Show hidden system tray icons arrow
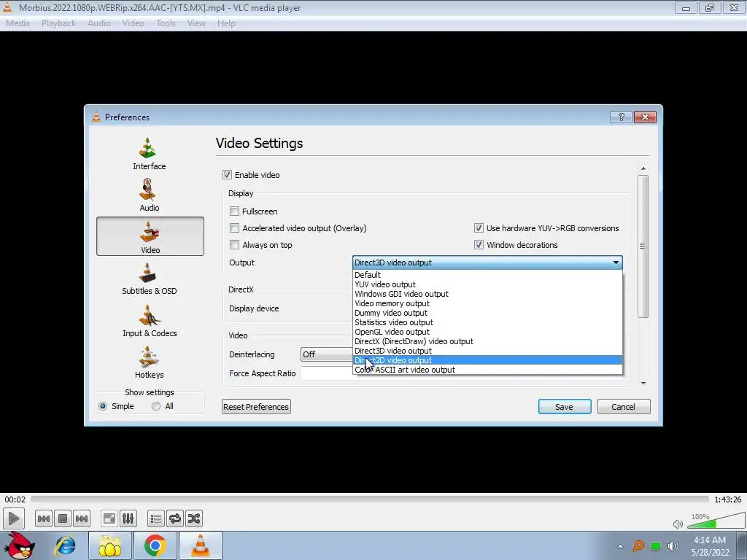The image size is (747, 560). (x=620, y=546)
